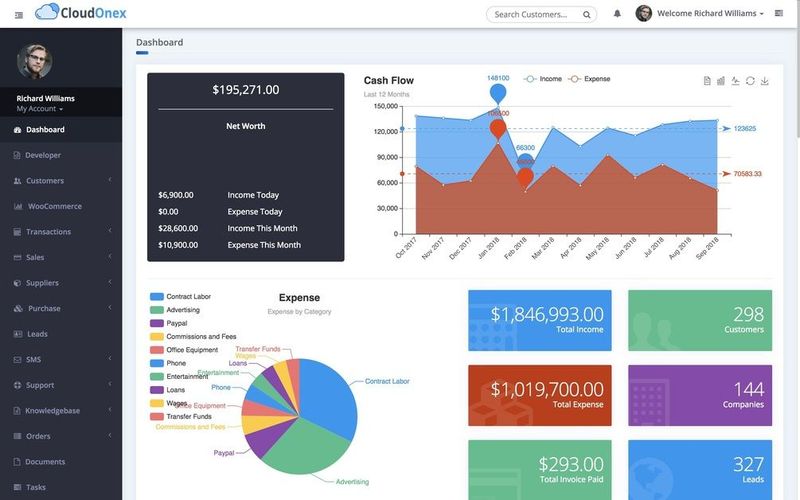Click the 70583.33 expense average label
This screenshot has width=800, height=500.
pos(747,174)
